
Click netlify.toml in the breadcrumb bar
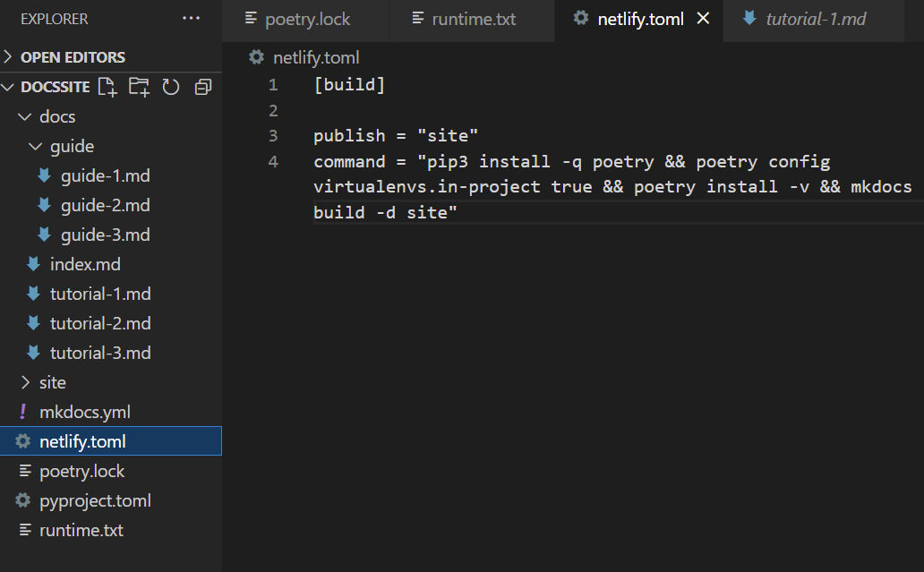click(316, 57)
